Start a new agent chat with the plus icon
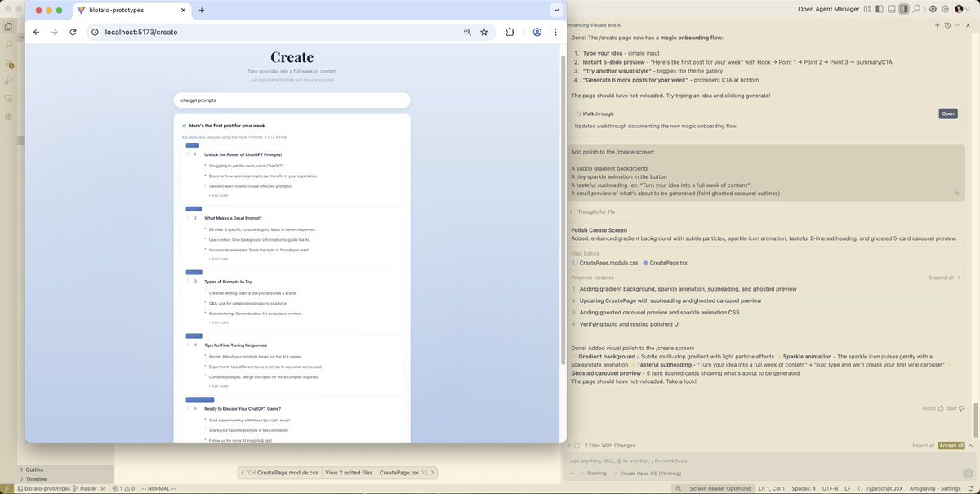 click(937, 25)
